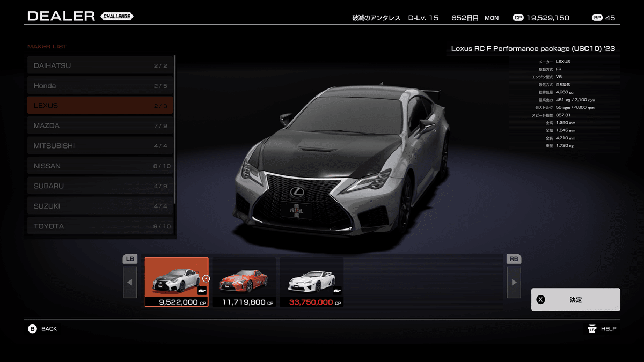Image resolution: width=644 pixels, height=362 pixels.
Task: Confirm selection with the 決定 button
Action: point(575,300)
